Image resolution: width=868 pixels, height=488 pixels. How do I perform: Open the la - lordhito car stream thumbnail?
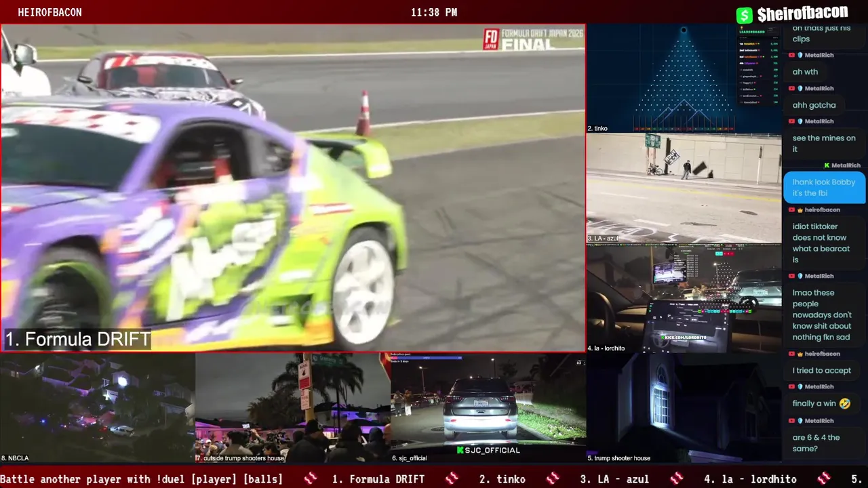(x=684, y=298)
